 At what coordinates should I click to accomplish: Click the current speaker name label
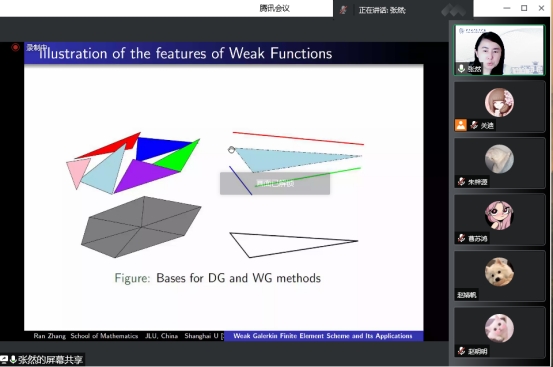[x=382, y=10]
